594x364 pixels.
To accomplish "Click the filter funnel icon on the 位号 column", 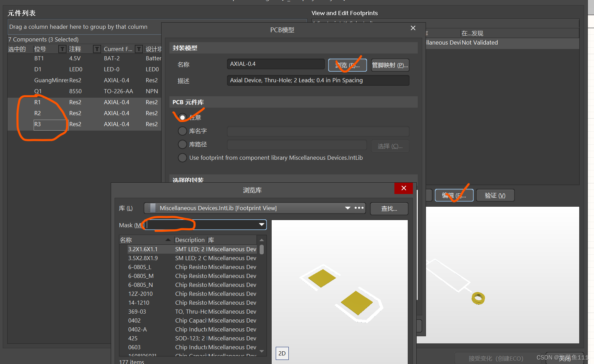I will point(62,49).
